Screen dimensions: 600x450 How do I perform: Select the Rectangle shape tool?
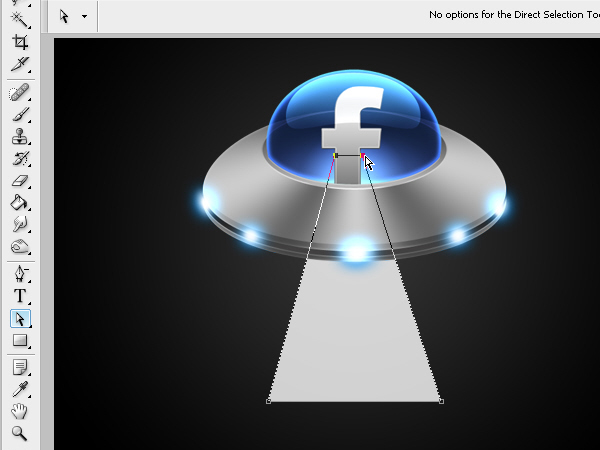20,341
